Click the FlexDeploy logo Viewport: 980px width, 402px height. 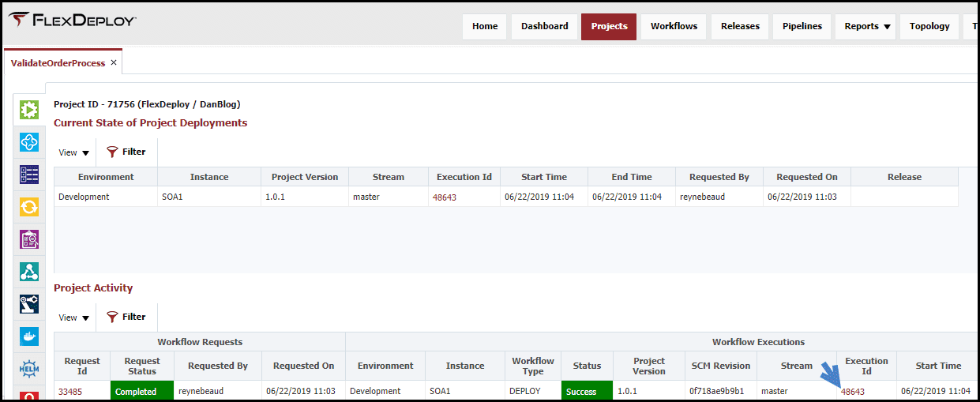71,20
